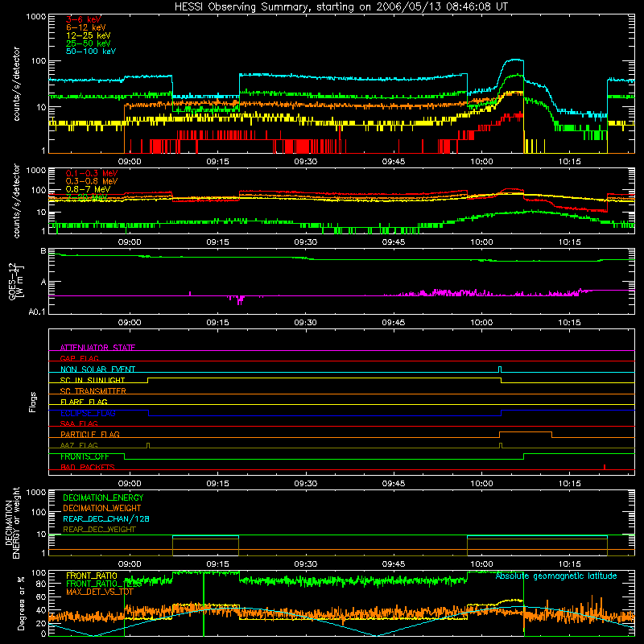The height and width of the screenshot is (644, 644).
Task: Select the red 3-6 keV legend label
Action: tap(84, 19)
